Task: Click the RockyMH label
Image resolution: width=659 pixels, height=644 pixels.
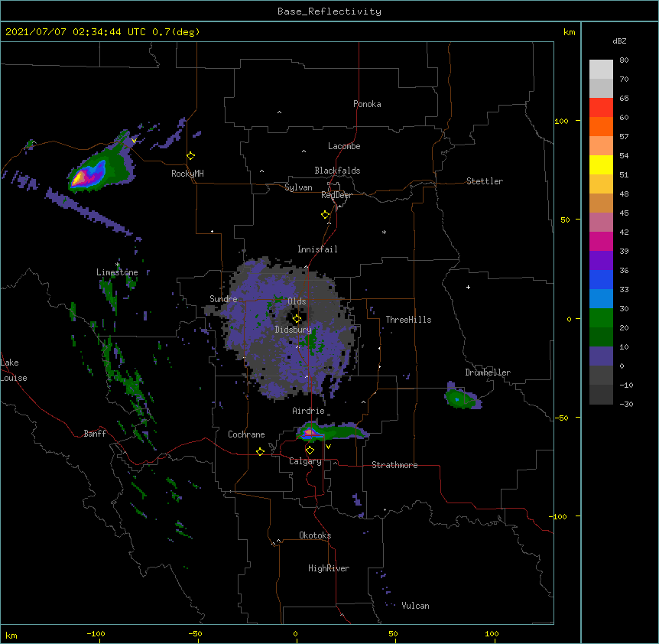Action: click(x=187, y=174)
